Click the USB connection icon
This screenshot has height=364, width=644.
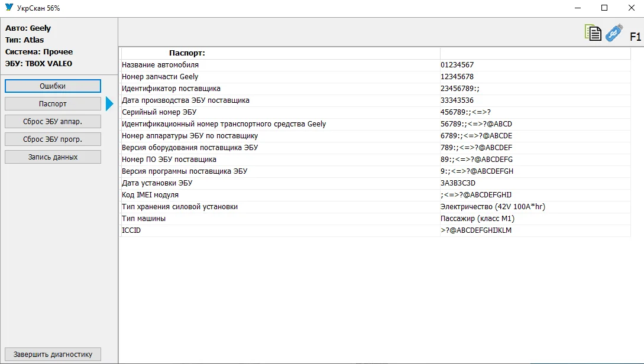614,33
